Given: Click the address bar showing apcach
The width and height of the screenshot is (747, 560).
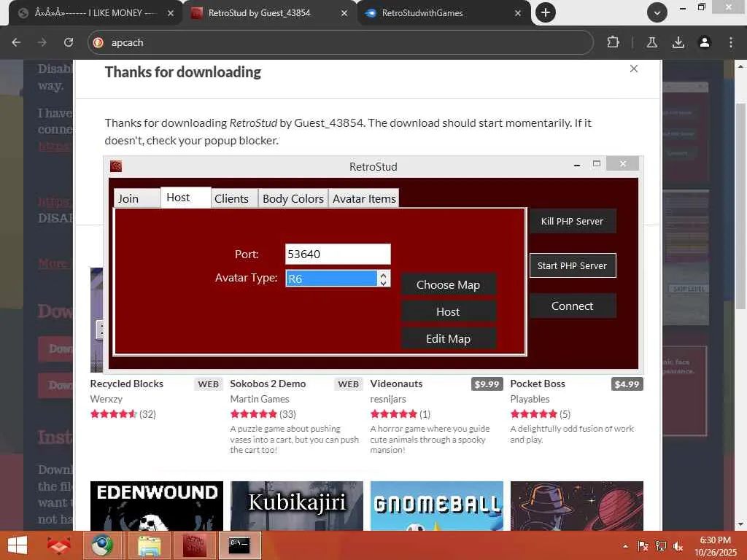Looking at the screenshot, I should [x=340, y=42].
